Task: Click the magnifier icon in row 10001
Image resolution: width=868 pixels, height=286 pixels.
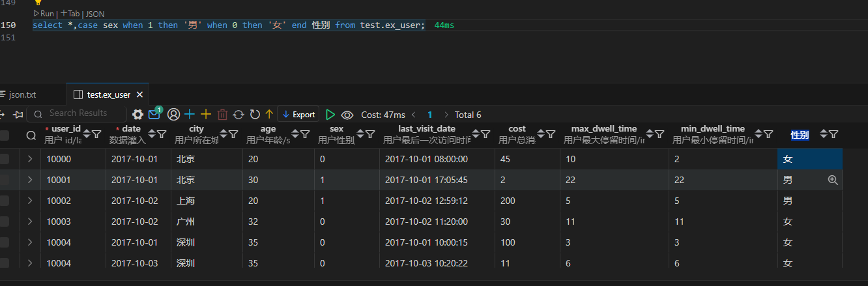Action: coord(832,180)
